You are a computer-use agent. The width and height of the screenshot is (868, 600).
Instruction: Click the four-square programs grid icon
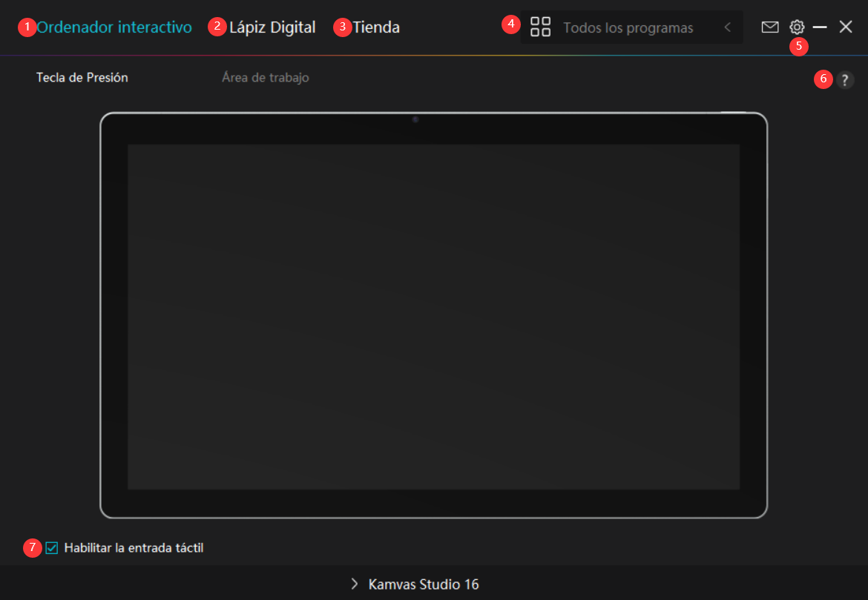(540, 27)
